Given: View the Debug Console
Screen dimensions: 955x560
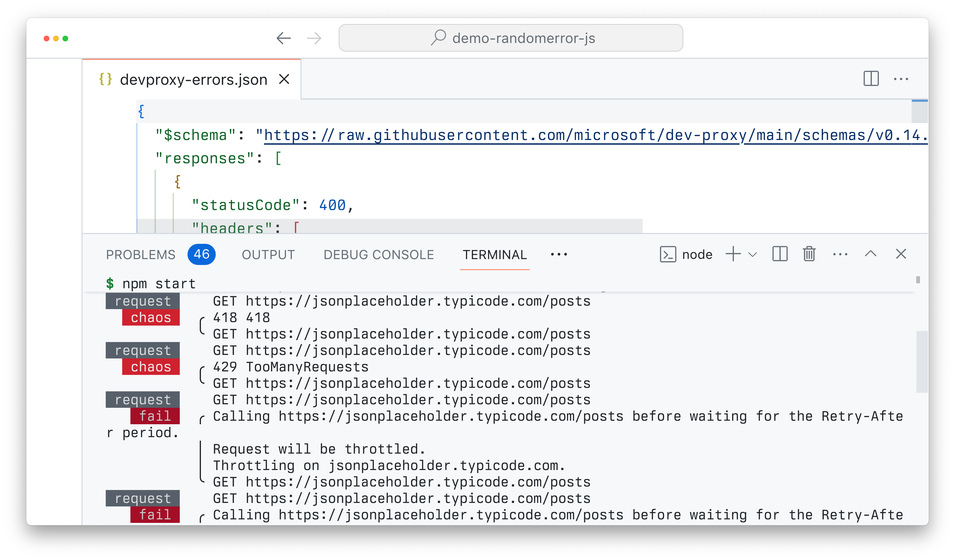Looking at the screenshot, I should coord(379,254).
